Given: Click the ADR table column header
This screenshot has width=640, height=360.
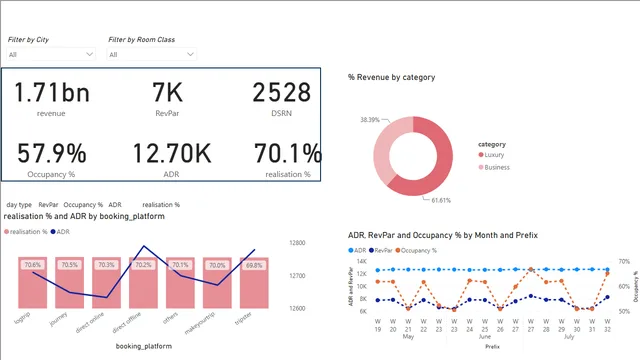Looking at the screenshot, I should point(115,204).
